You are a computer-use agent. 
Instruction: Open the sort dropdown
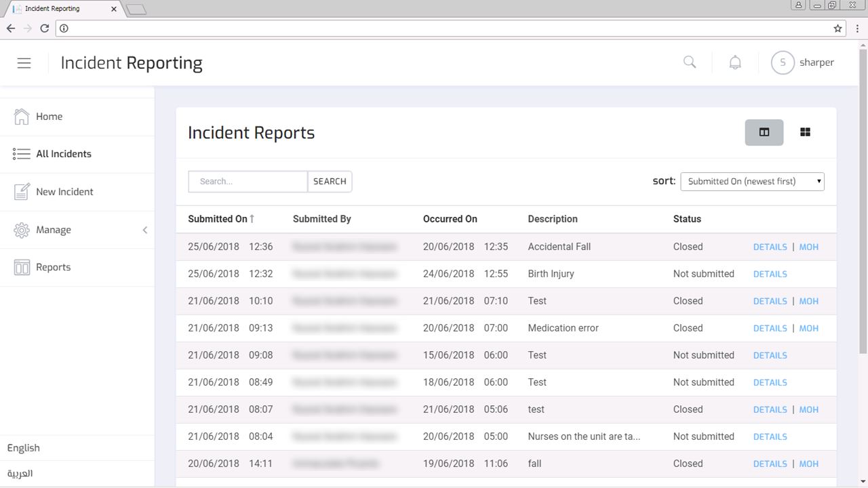[752, 181]
